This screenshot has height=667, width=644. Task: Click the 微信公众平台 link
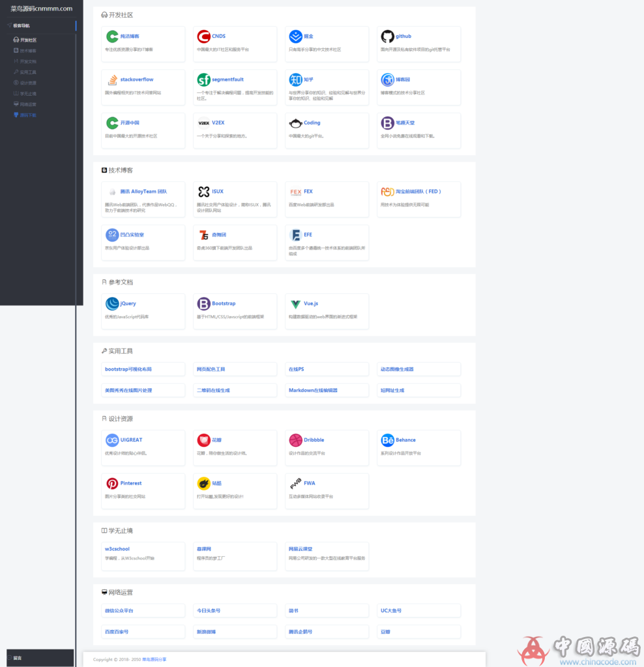(x=123, y=611)
